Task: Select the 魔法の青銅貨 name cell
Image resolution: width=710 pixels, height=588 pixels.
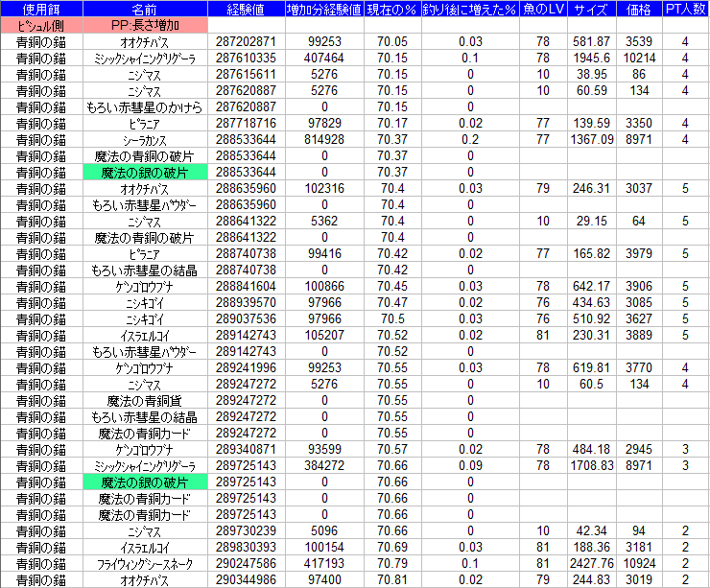Action: 143,400
